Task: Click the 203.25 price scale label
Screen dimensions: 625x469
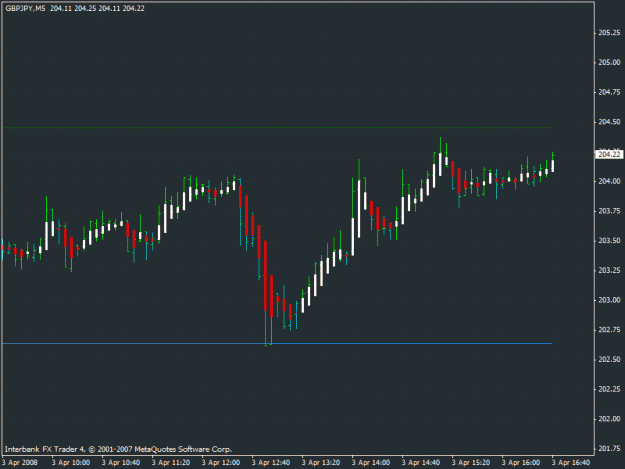Action: click(x=609, y=270)
